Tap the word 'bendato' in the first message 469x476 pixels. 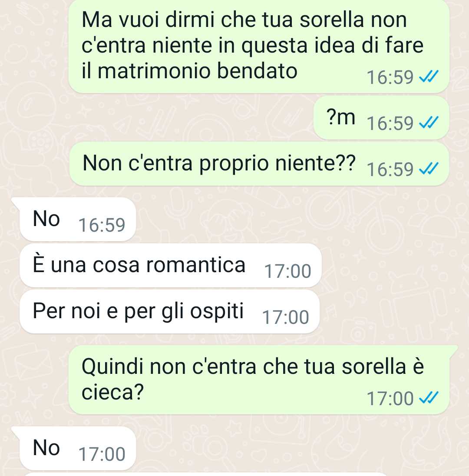[x=257, y=71]
